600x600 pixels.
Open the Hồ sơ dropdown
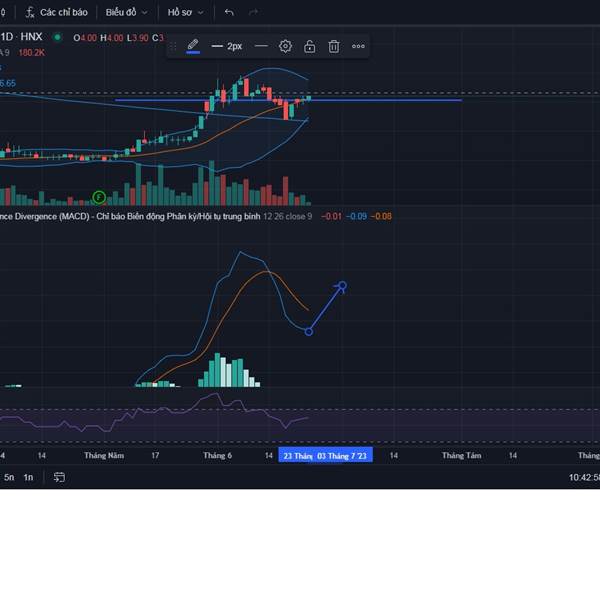pyautogui.click(x=185, y=13)
